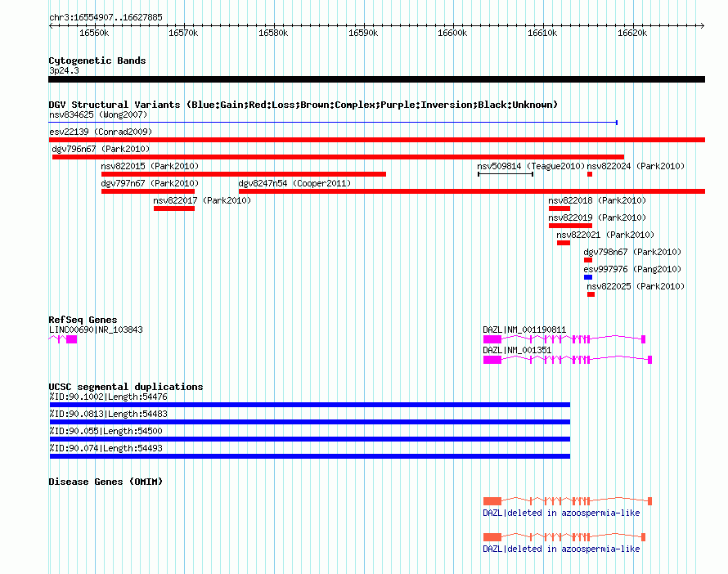Viewport: 728px width, 574px height.
Task: Open the RefSeq Genes track title
Action: pyautogui.click(x=83, y=320)
